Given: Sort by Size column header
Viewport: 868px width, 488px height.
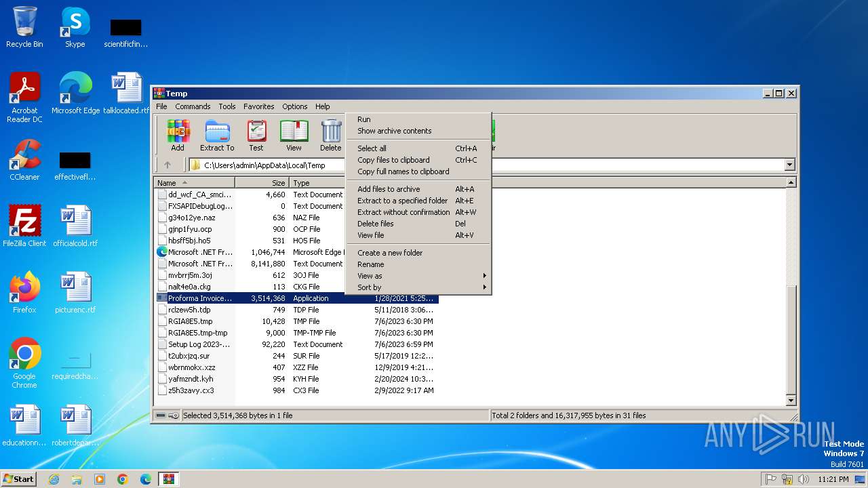Looking at the screenshot, I should 262,183.
